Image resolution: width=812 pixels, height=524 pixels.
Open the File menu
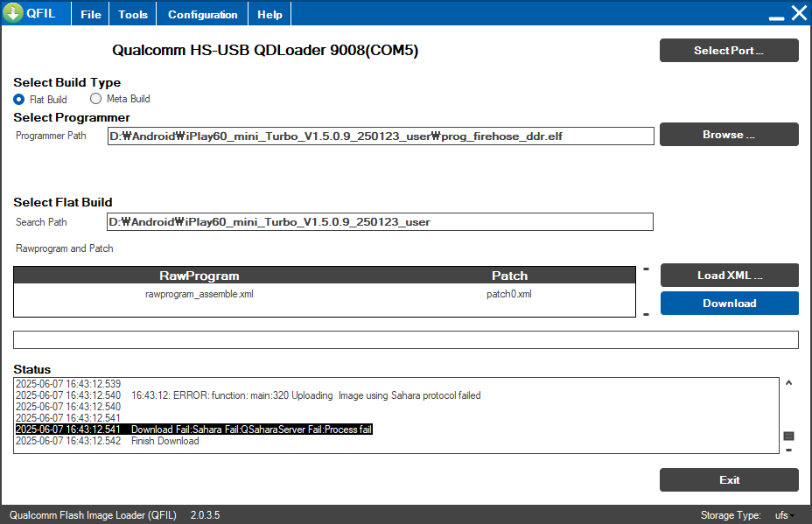(x=90, y=15)
